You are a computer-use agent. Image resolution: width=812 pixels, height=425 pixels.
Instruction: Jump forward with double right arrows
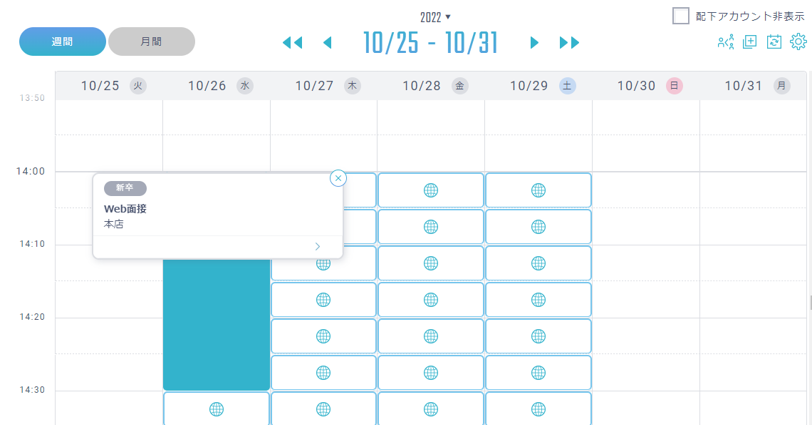coord(569,42)
